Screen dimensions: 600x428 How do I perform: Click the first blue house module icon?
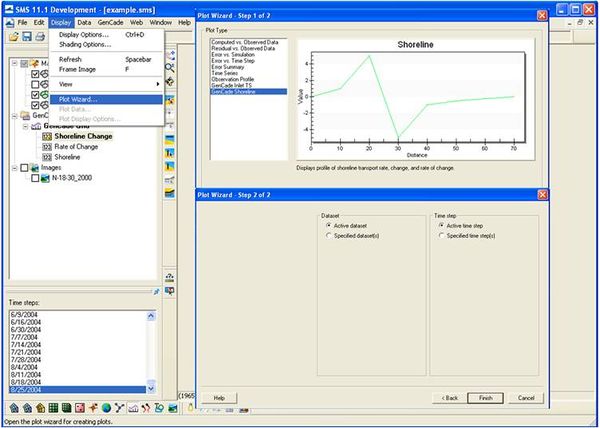14,408
